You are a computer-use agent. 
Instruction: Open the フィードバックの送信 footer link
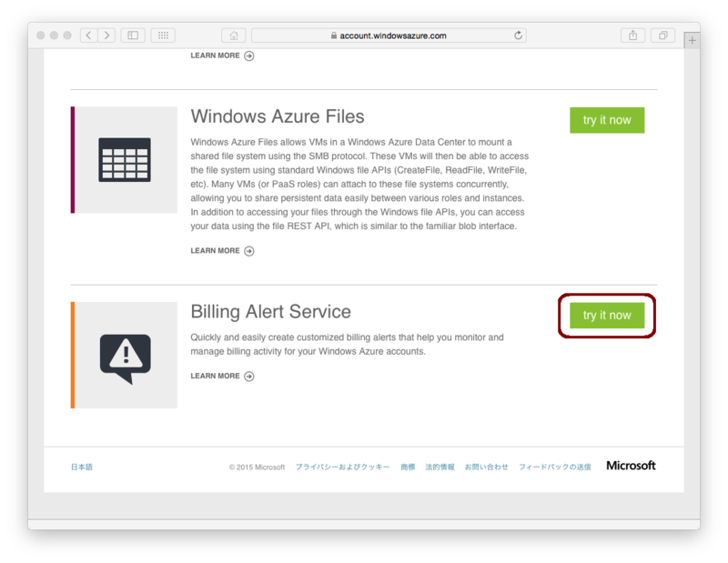(x=555, y=467)
